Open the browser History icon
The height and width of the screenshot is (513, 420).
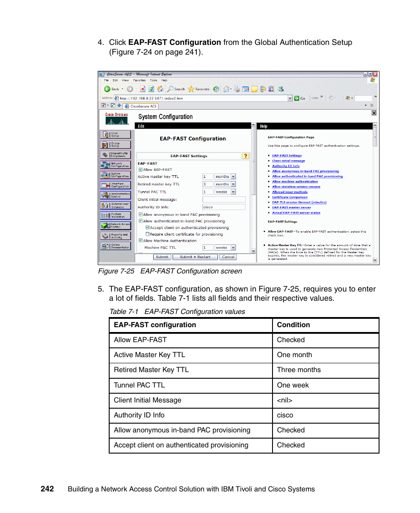[x=216, y=89]
